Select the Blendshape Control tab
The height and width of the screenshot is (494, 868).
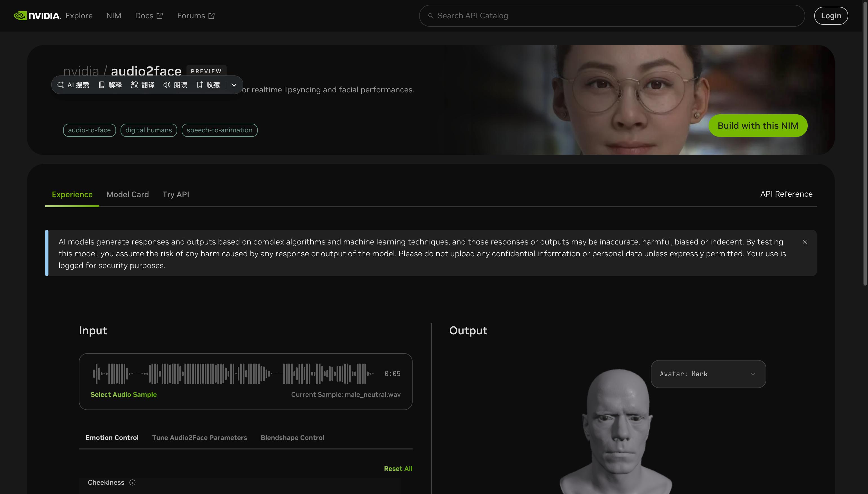tap(292, 438)
